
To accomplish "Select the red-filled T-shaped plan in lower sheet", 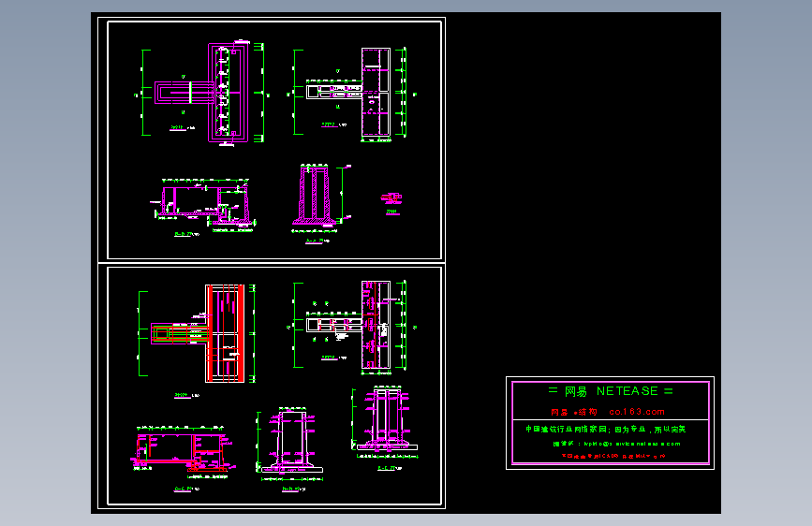I will [x=198, y=333].
